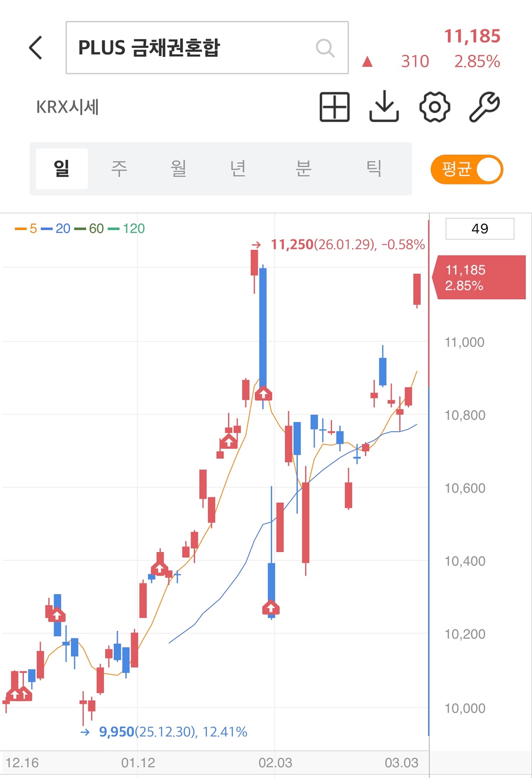This screenshot has height=778, width=532.
Task: Select the 틱 tick tab
Action: pos(373,169)
